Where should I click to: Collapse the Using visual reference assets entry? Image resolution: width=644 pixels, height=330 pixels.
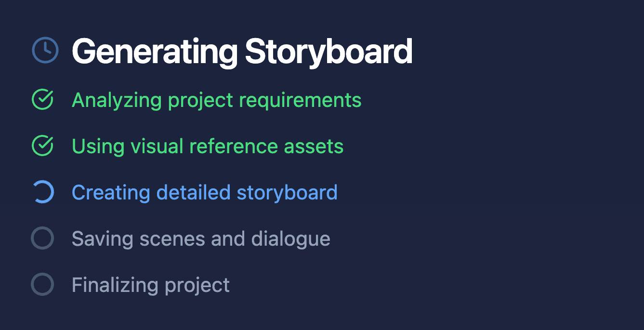pyautogui.click(x=207, y=145)
